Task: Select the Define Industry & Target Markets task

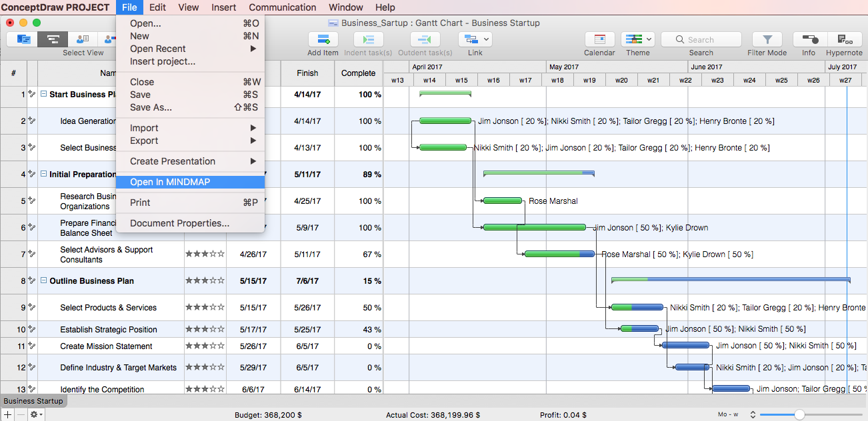Action: pos(119,367)
